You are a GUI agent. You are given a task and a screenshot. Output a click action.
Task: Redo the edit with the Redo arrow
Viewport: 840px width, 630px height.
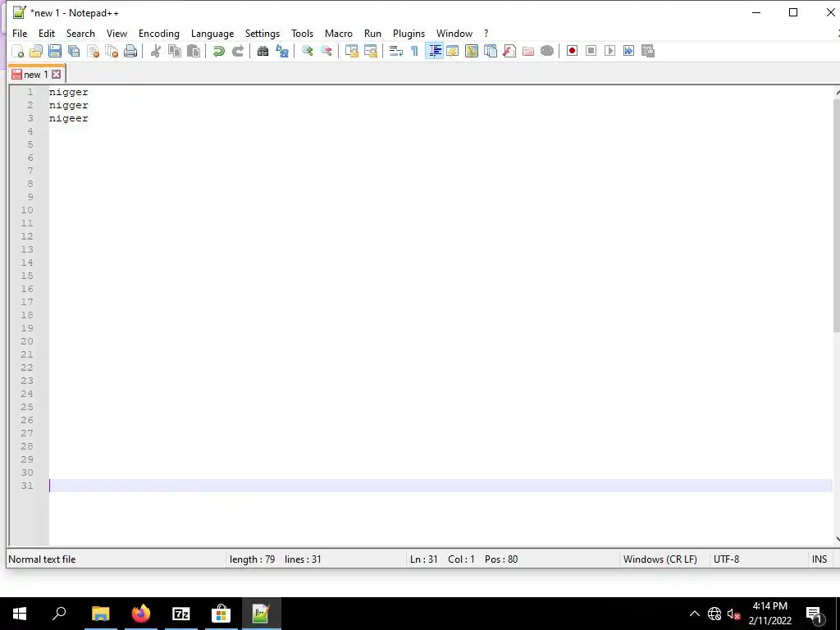click(237, 51)
